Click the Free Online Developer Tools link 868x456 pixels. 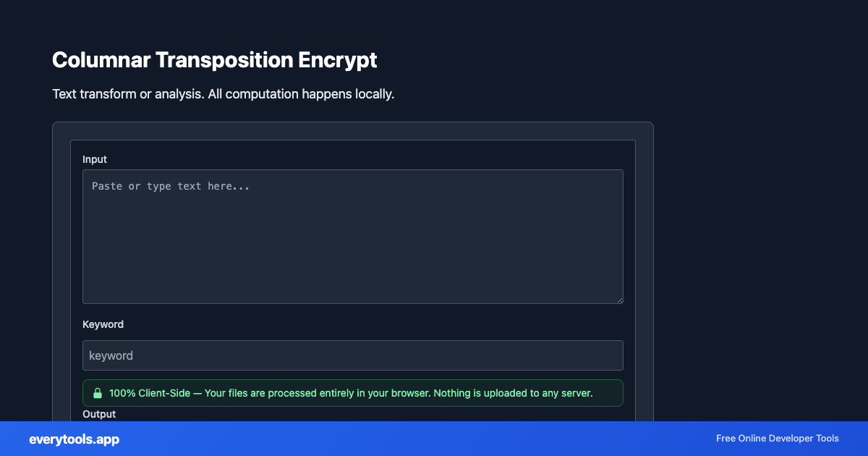pos(778,439)
